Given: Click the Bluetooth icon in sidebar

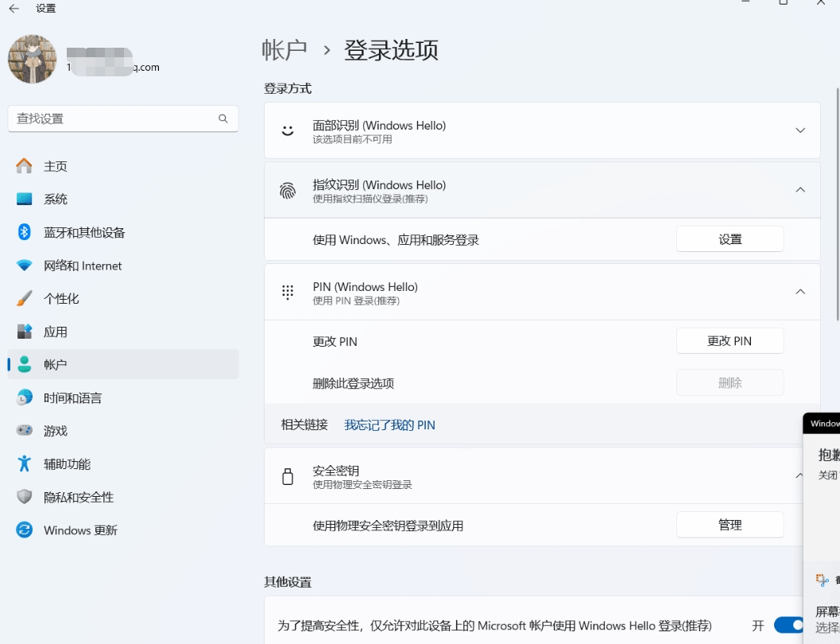Looking at the screenshot, I should [x=24, y=232].
